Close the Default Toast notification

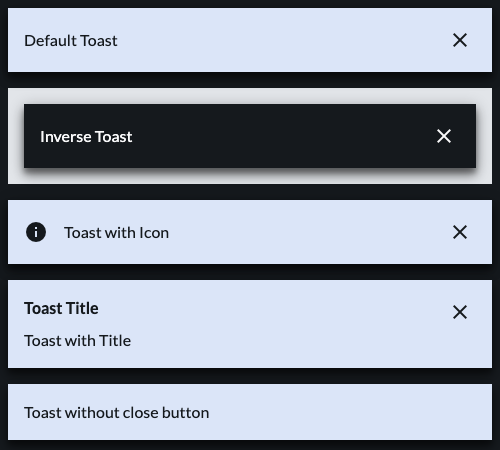click(460, 40)
